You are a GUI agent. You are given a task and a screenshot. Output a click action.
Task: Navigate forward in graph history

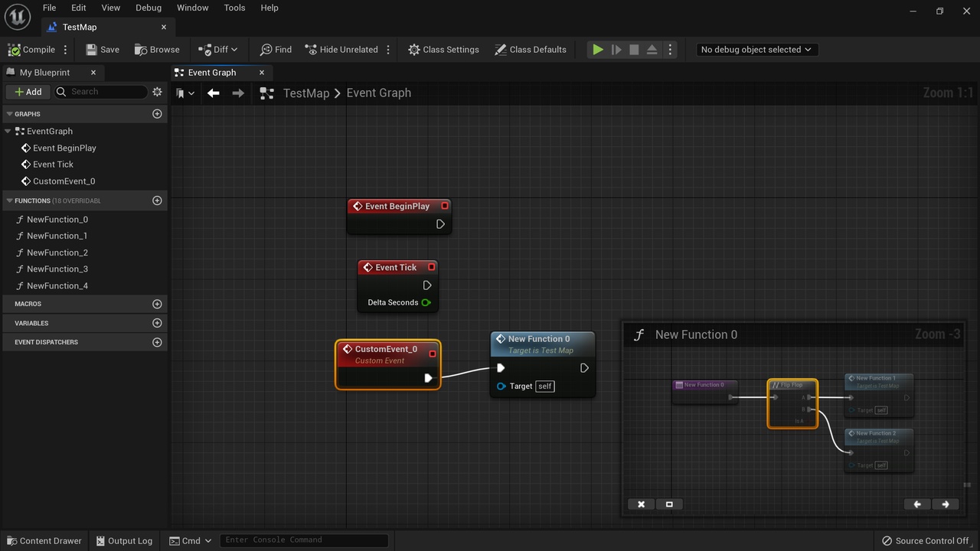[238, 93]
